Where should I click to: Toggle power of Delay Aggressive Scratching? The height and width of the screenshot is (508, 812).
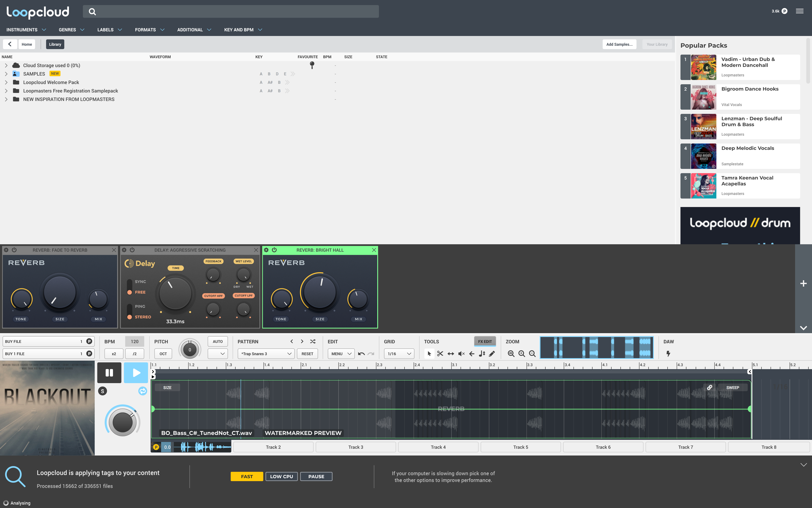click(x=132, y=250)
